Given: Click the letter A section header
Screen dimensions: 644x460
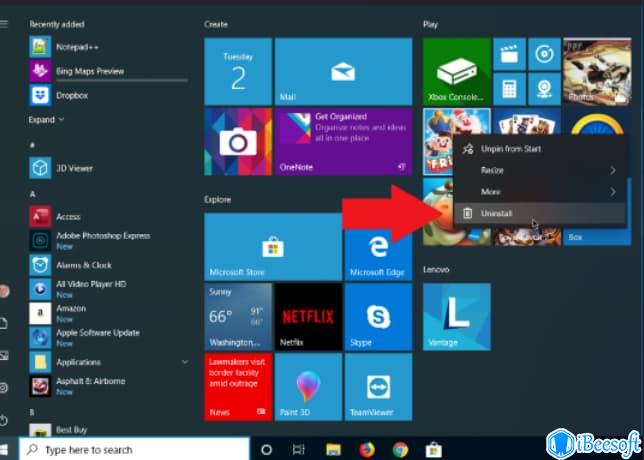Looking at the screenshot, I should [x=32, y=194].
